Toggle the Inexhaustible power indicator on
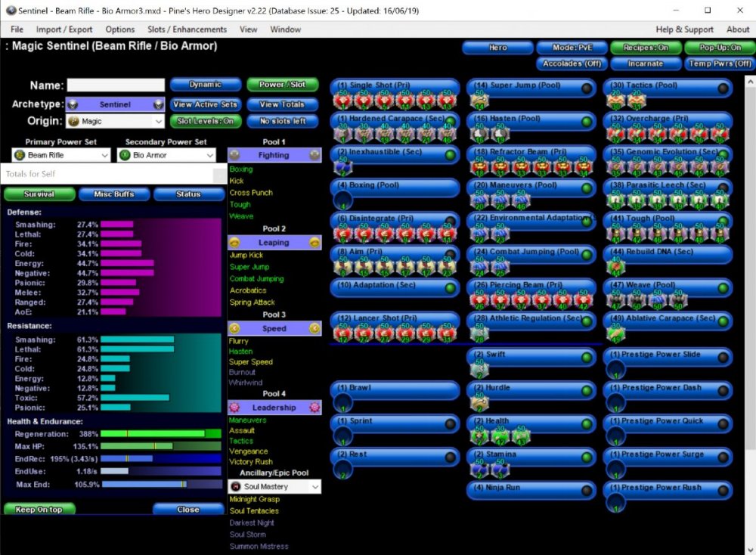This screenshot has height=555, width=756. pos(451,155)
